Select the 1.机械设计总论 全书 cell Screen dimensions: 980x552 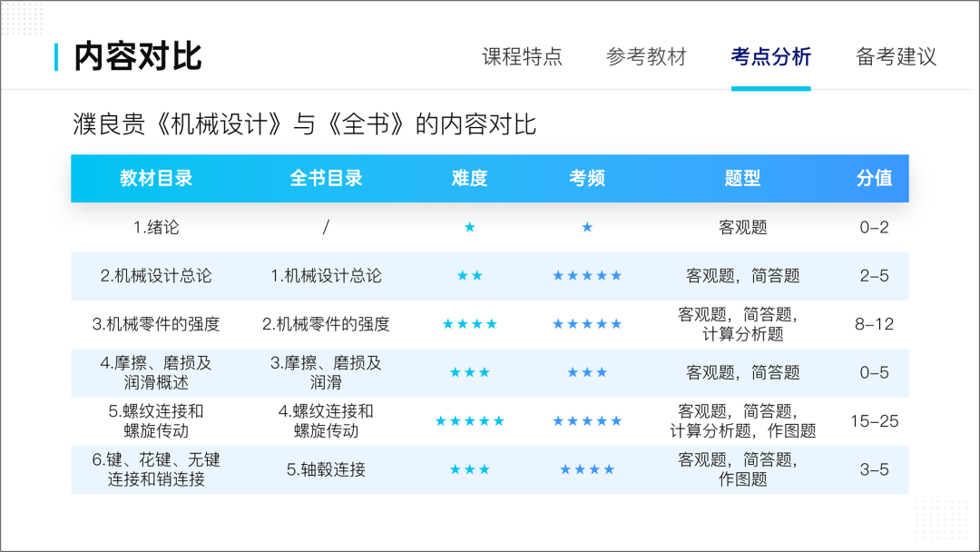pyautogui.click(x=327, y=276)
